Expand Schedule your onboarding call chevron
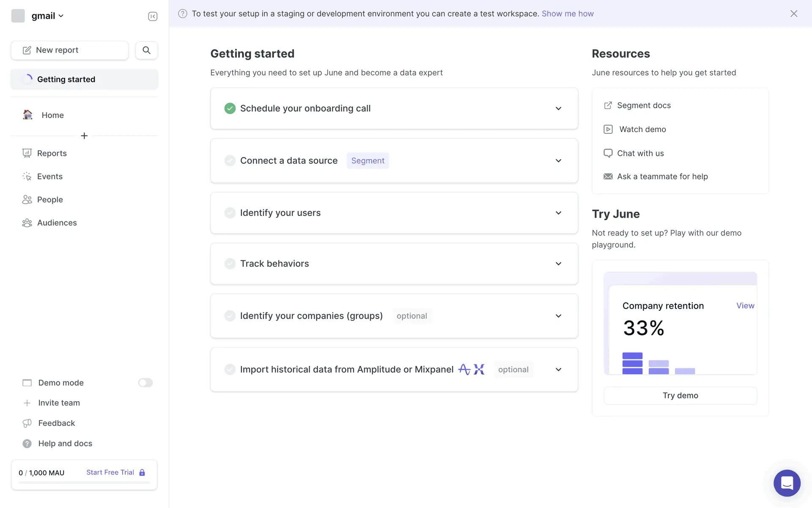The height and width of the screenshot is (508, 812). tap(558, 108)
